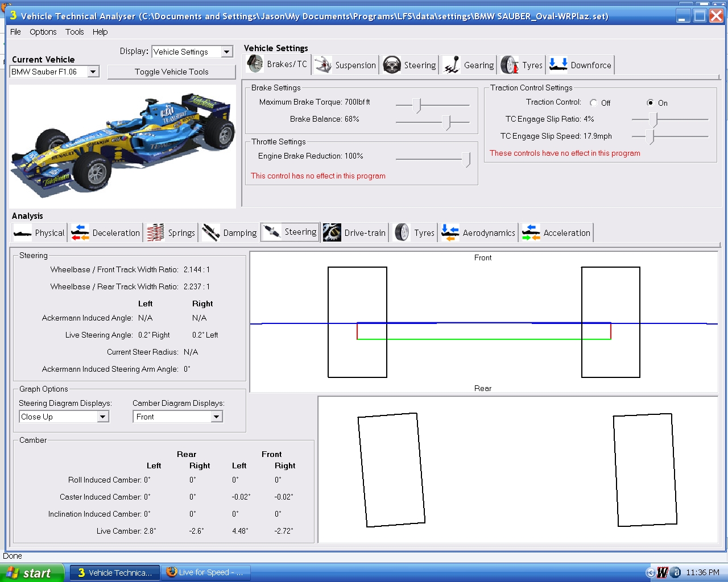Click the front steering diagram

point(484,322)
